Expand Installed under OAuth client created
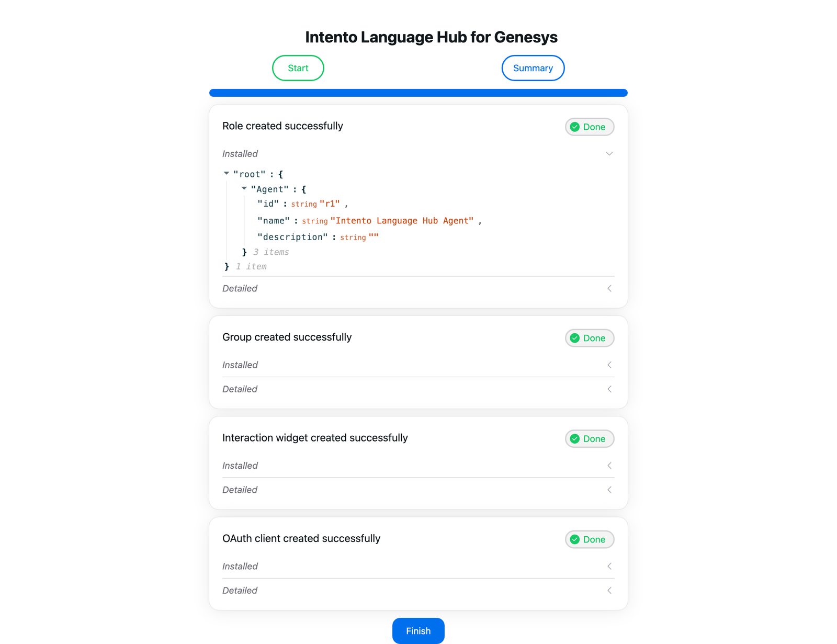Viewport: 837px width, 644px height. [x=418, y=566]
